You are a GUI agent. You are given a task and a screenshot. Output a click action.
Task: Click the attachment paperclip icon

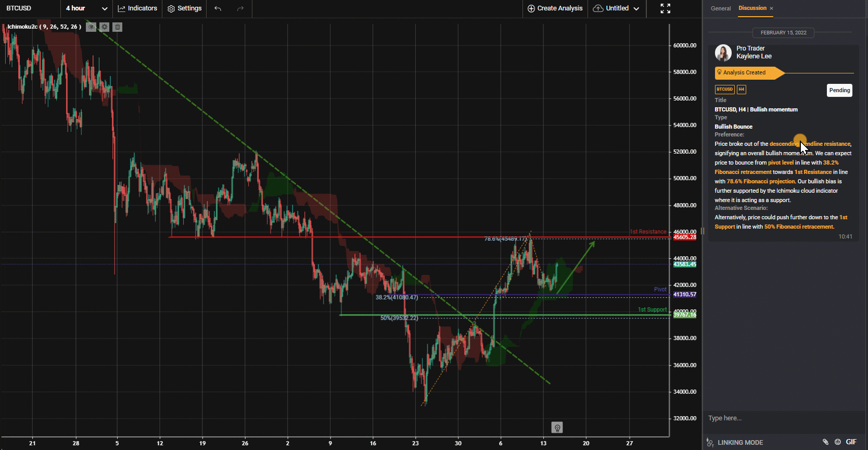coord(825,442)
